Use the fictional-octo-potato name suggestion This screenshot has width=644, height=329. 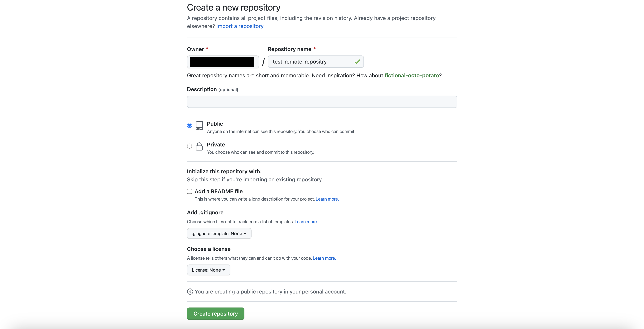coord(411,75)
